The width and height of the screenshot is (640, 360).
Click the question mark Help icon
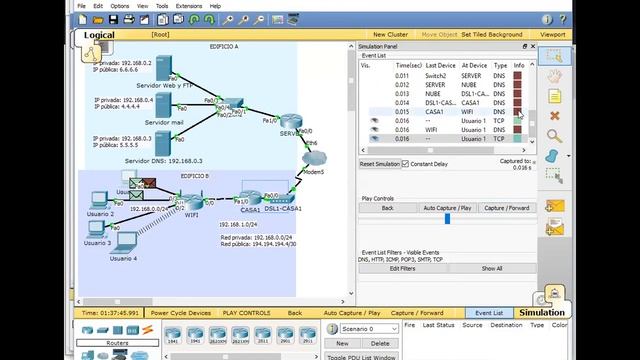tap(563, 19)
